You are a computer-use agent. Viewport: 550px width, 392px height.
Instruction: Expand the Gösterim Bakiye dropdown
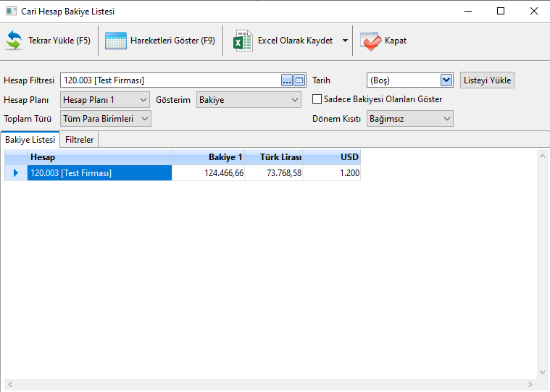point(294,99)
